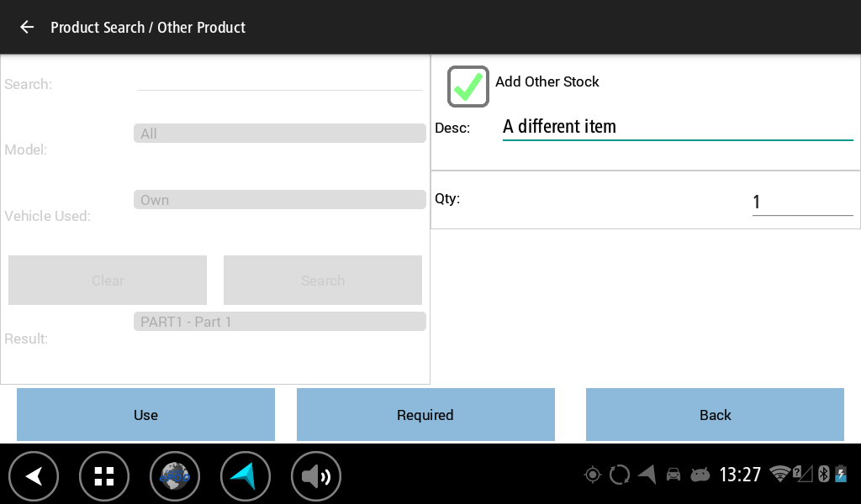Viewport: 861px width, 504px height.
Task: Focus the Qty input field
Action: tap(802, 202)
